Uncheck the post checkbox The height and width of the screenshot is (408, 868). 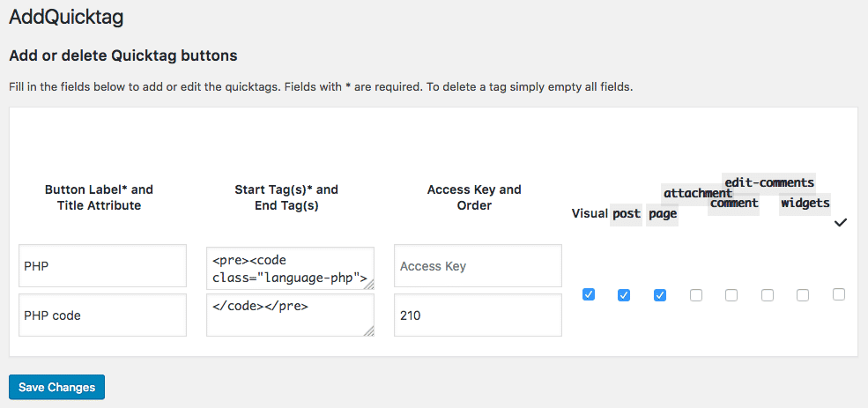click(x=624, y=294)
